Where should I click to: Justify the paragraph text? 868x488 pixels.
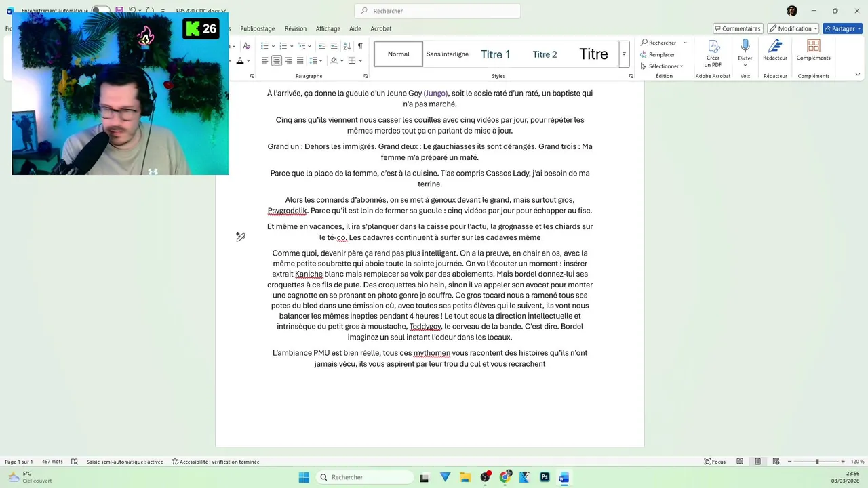coord(300,60)
